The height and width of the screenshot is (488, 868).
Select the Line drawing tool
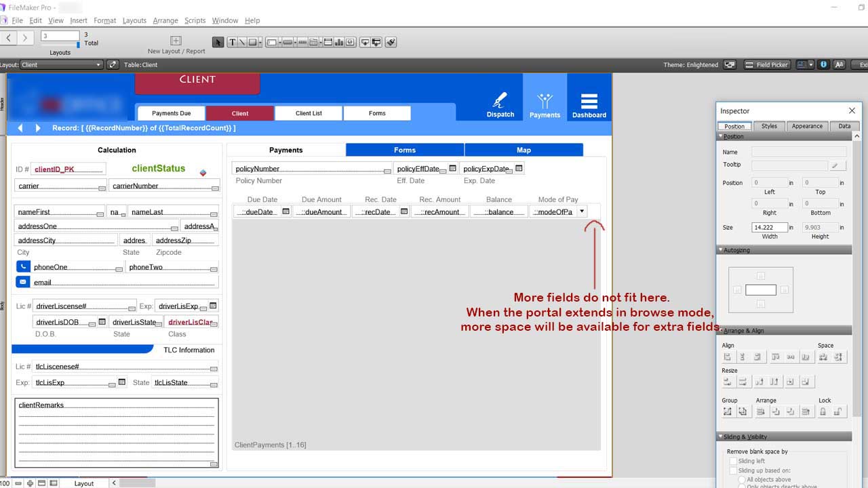[x=242, y=42]
